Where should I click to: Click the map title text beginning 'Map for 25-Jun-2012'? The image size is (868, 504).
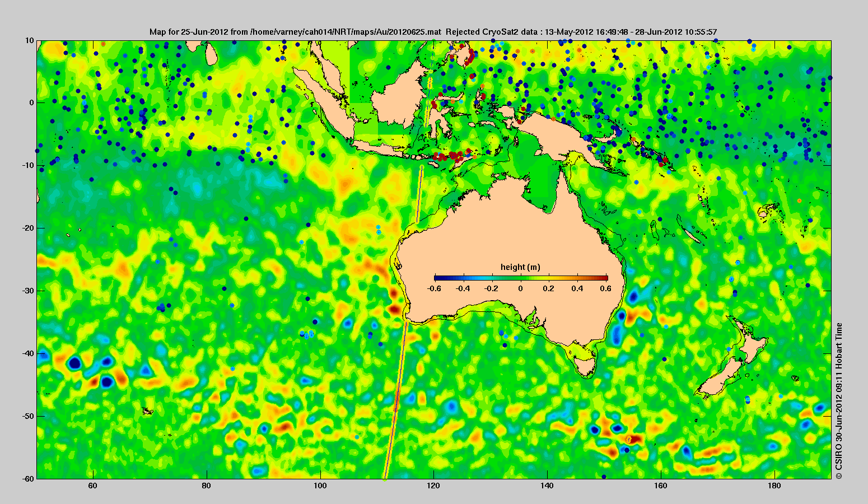coord(433,32)
